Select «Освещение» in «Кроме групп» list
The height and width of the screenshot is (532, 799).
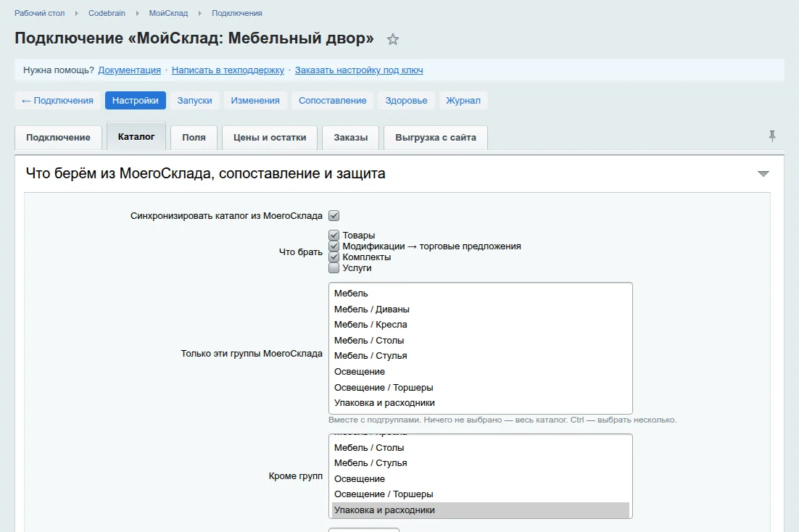point(481,479)
